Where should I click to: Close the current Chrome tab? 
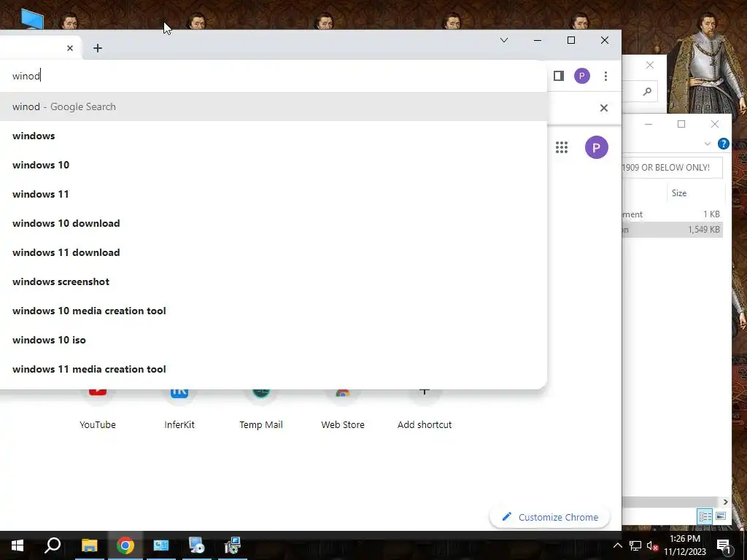point(70,48)
